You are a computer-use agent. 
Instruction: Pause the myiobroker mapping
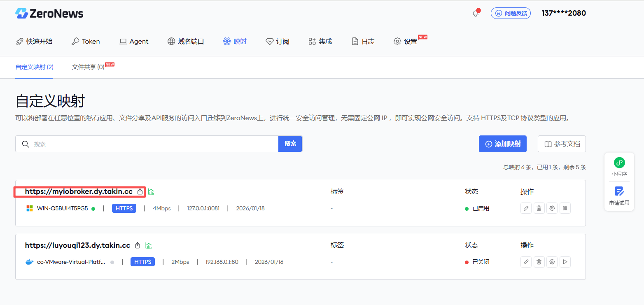coord(565,208)
